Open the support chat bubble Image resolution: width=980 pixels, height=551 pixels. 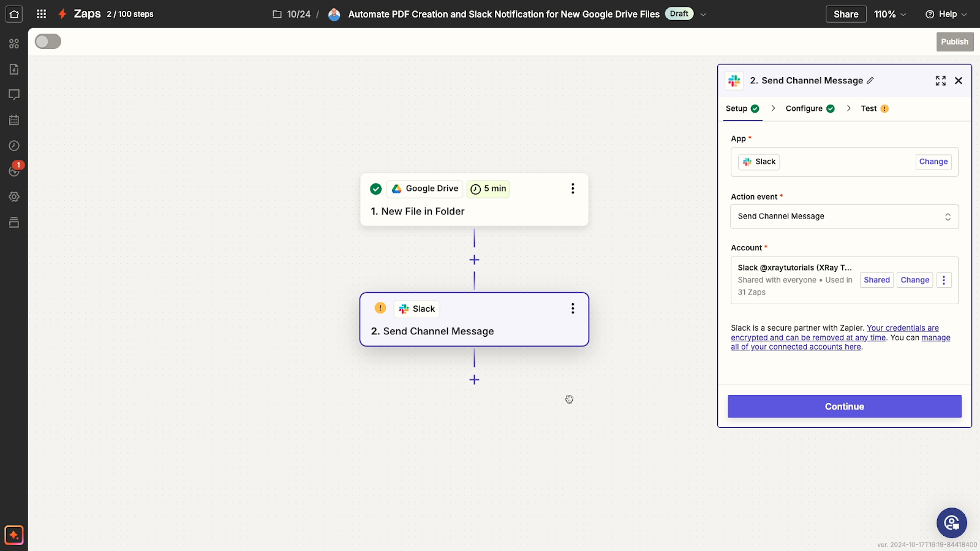[952, 523]
